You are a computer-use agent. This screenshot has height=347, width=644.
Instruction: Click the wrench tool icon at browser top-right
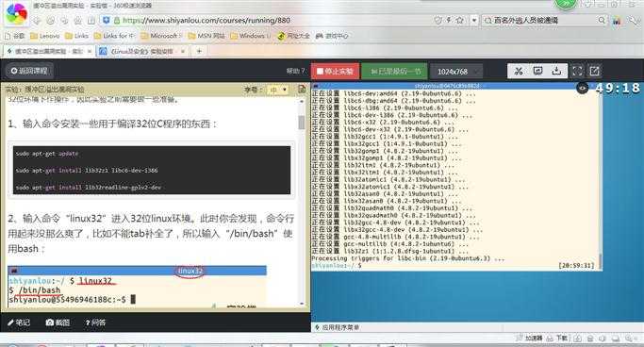[634, 20]
